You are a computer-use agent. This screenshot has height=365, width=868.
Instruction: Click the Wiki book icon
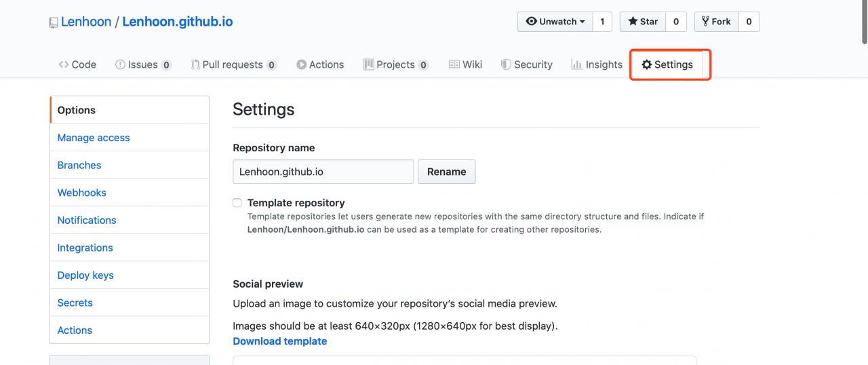454,64
